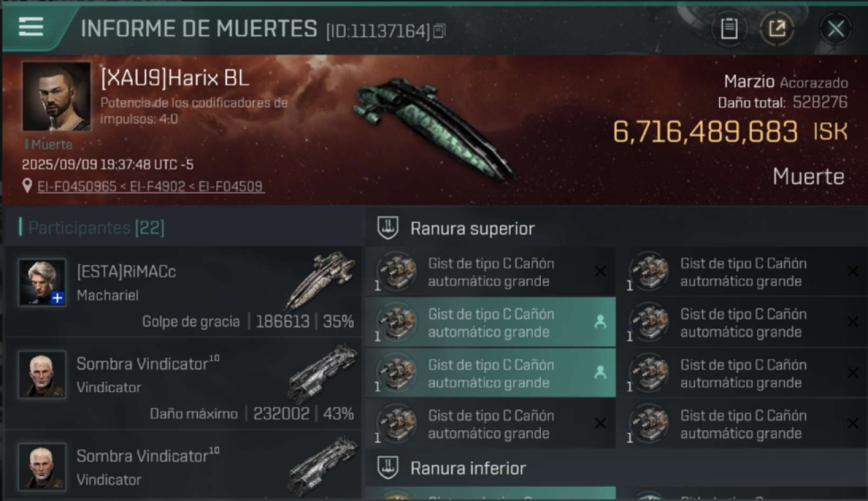Click the RiMACc participant portrait
This screenshot has width=868, height=501.
(43, 283)
